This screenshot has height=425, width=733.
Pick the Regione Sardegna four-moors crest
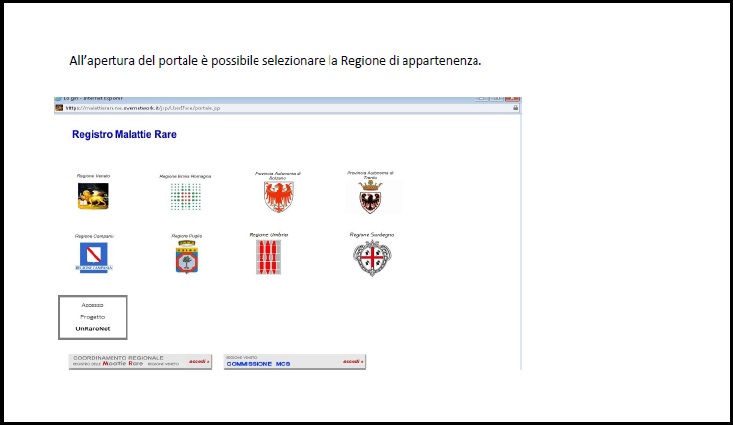tap(372, 258)
